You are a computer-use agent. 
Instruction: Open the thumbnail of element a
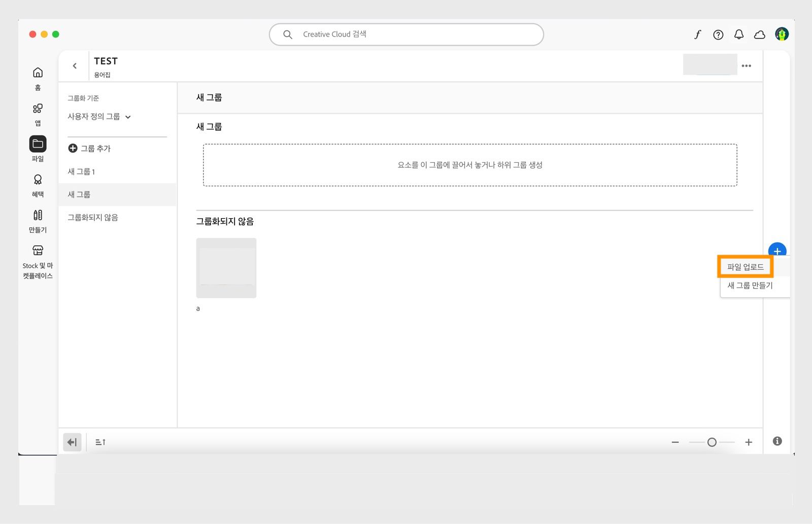click(226, 268)
